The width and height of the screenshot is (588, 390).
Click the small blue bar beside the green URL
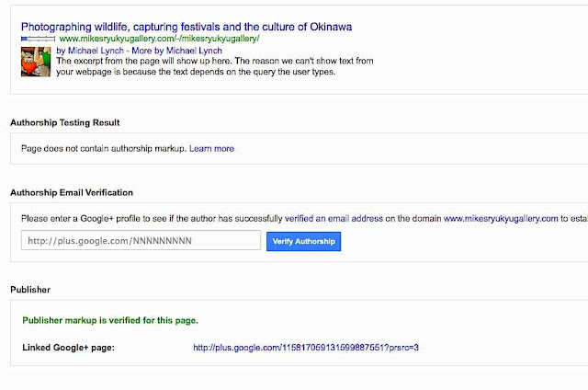tap(38, 40)
